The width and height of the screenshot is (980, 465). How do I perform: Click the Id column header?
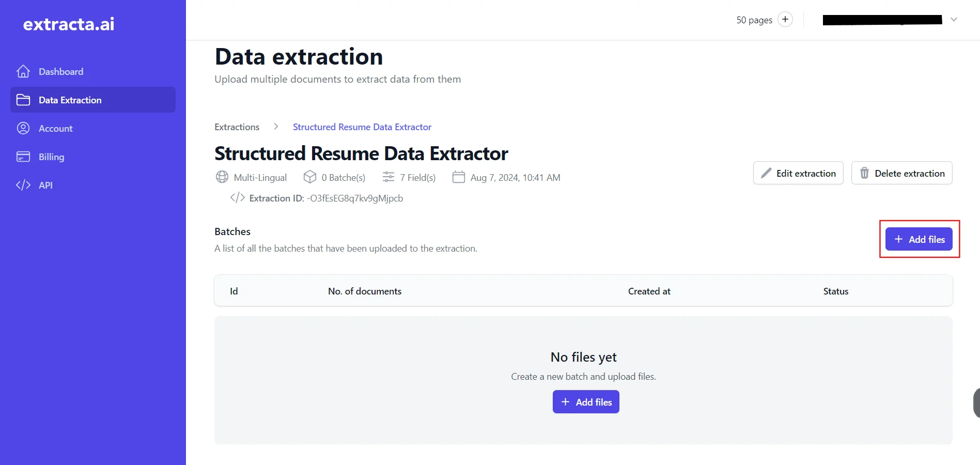coord(234,291)
